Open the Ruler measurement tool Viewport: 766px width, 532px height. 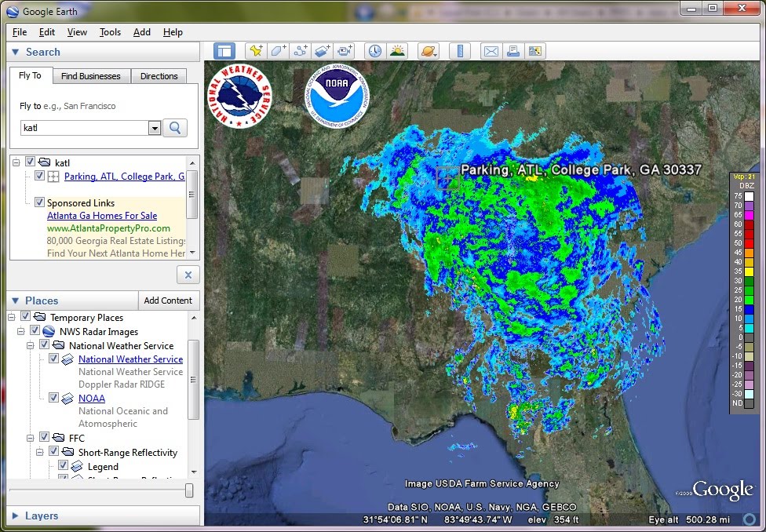point(459,50)
